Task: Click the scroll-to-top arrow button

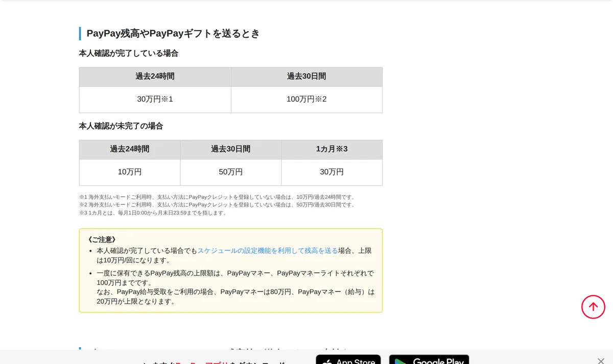Action: [593, 307]
